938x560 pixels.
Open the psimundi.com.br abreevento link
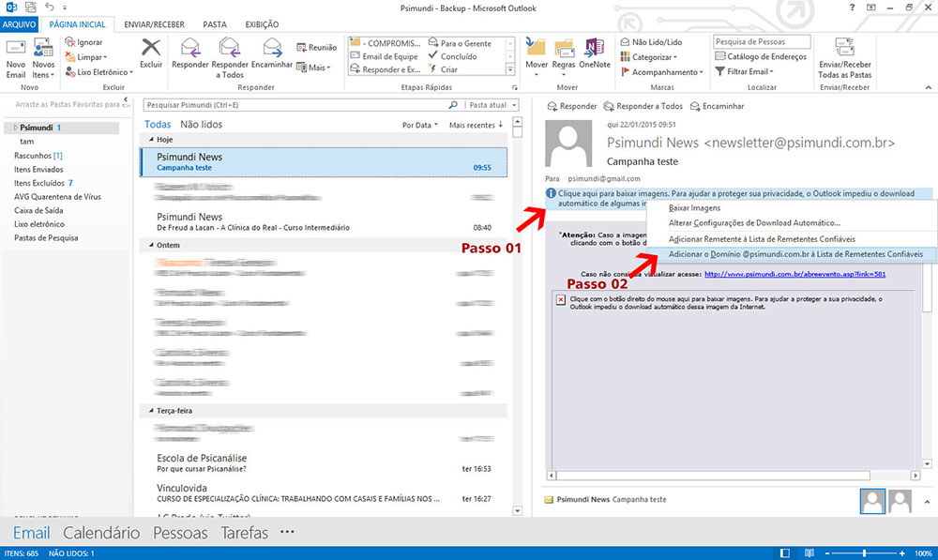[794, 274]
